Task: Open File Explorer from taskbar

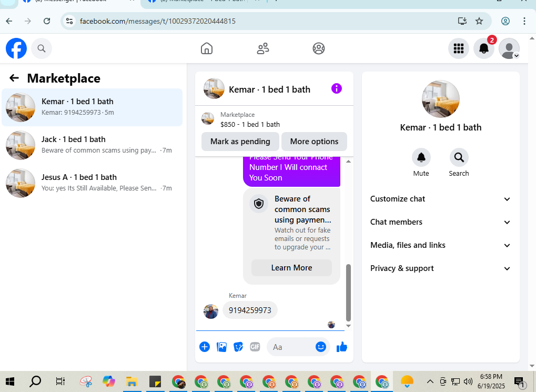Action: tap(132, 381)
